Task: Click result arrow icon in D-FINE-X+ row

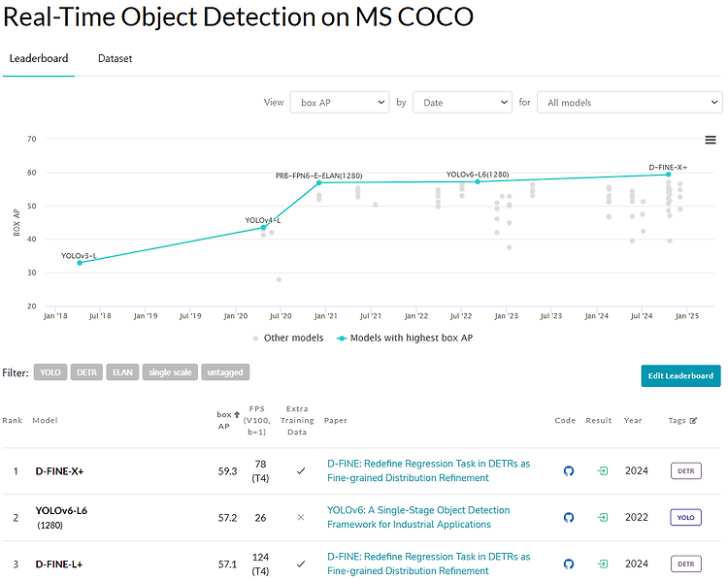Action: (x=602, y=471)
